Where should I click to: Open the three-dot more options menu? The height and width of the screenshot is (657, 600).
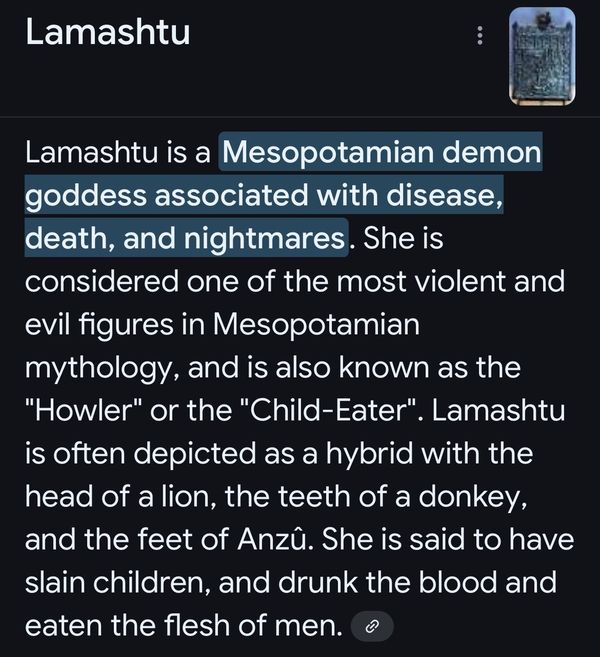point(480,36)
